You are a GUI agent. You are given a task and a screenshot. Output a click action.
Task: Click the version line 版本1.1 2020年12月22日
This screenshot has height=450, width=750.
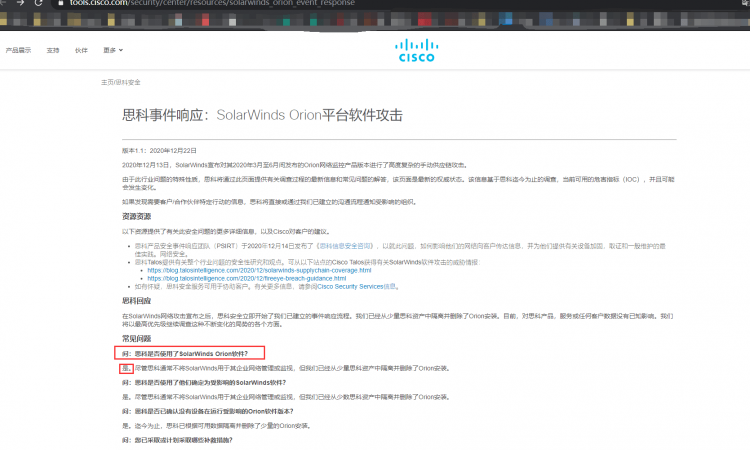(x=159, y=151)
